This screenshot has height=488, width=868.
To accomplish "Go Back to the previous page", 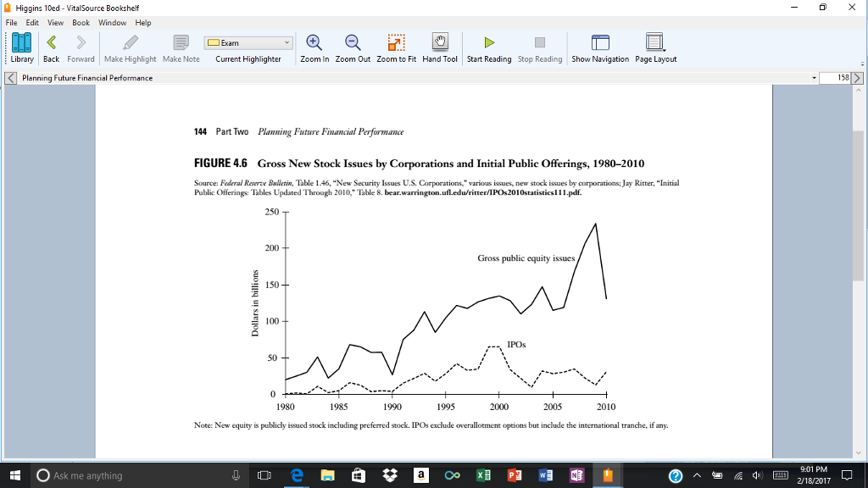I will [50, 47].
